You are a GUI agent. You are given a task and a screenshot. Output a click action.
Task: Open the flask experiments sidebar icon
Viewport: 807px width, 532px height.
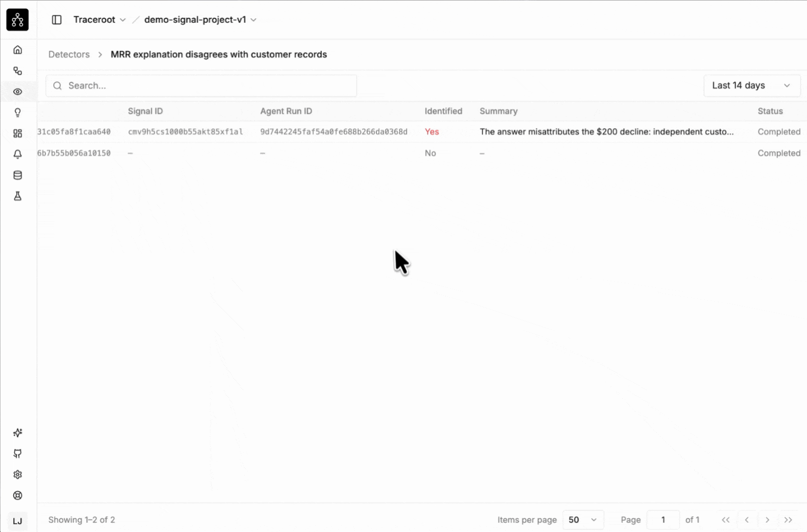[18, 196]
